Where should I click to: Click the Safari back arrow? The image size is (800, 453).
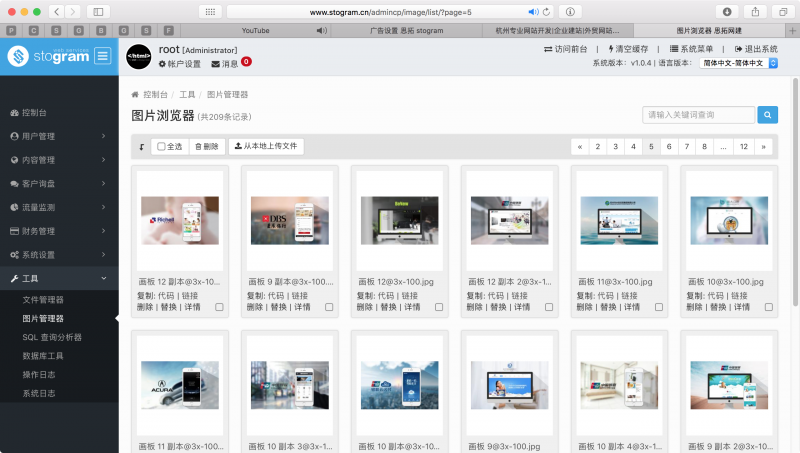57,12
